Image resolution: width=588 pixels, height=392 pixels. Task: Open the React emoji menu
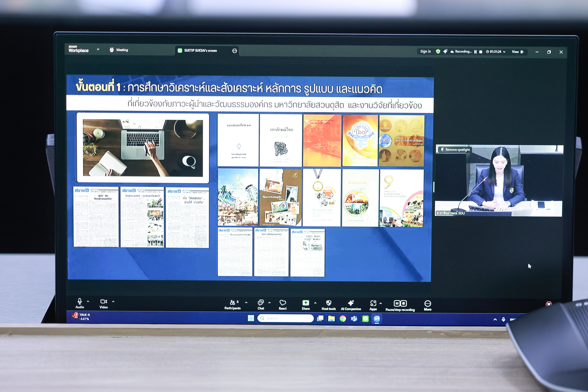coord(283,305)
